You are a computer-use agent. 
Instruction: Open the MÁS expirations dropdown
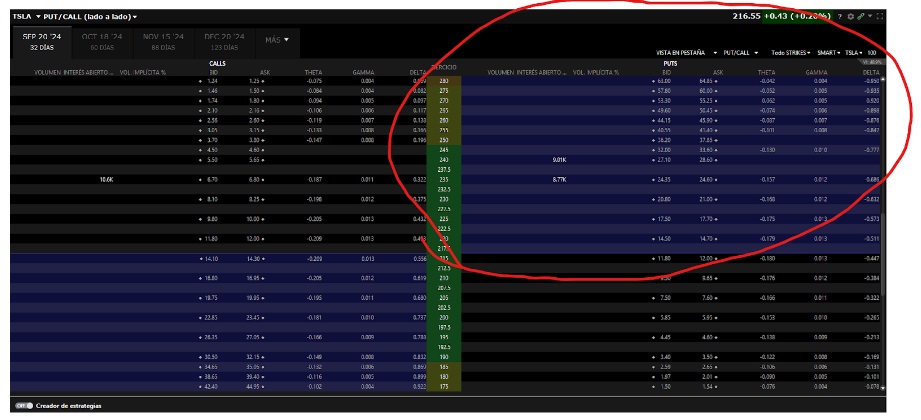pyautogui.click(x=278, y=40)
